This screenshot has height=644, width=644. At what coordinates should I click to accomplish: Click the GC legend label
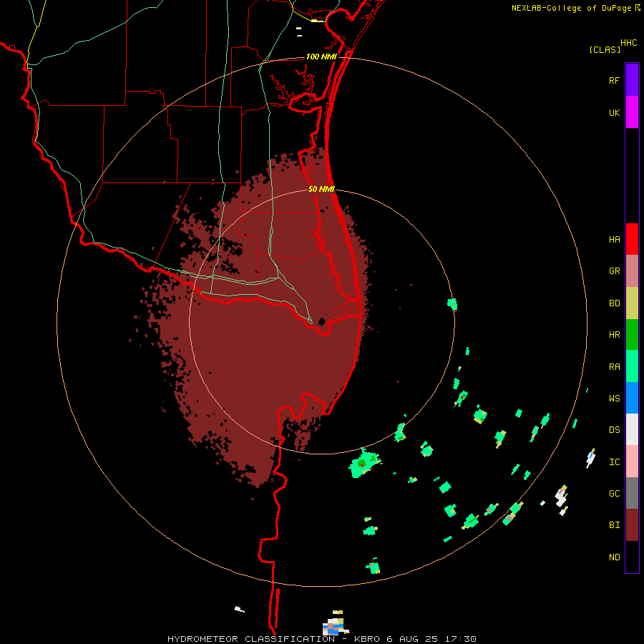[614, 494]
